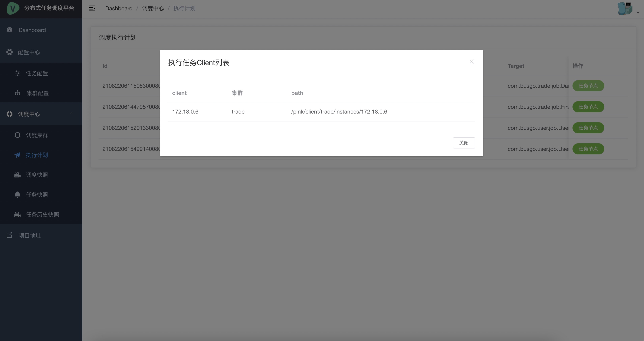Click the 调度集群 chip icon

(17, 135)
